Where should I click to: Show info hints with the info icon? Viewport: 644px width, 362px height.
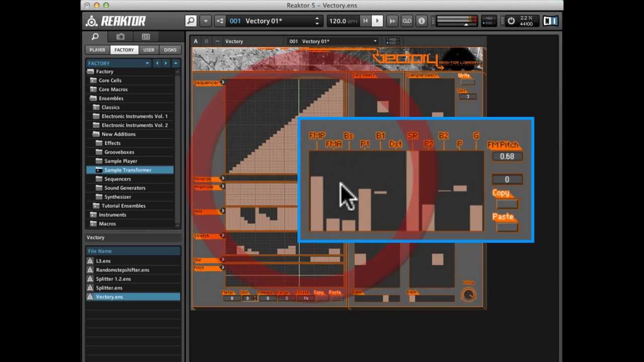click(422, 21)
